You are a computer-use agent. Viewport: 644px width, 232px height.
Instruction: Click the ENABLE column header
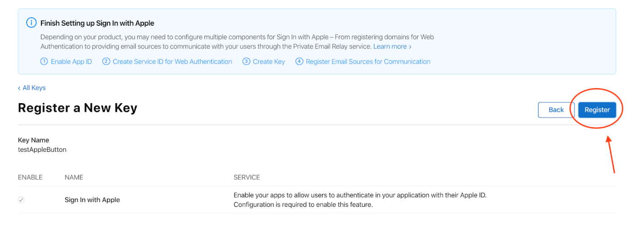pyautogui.click(x=30, y=177)
